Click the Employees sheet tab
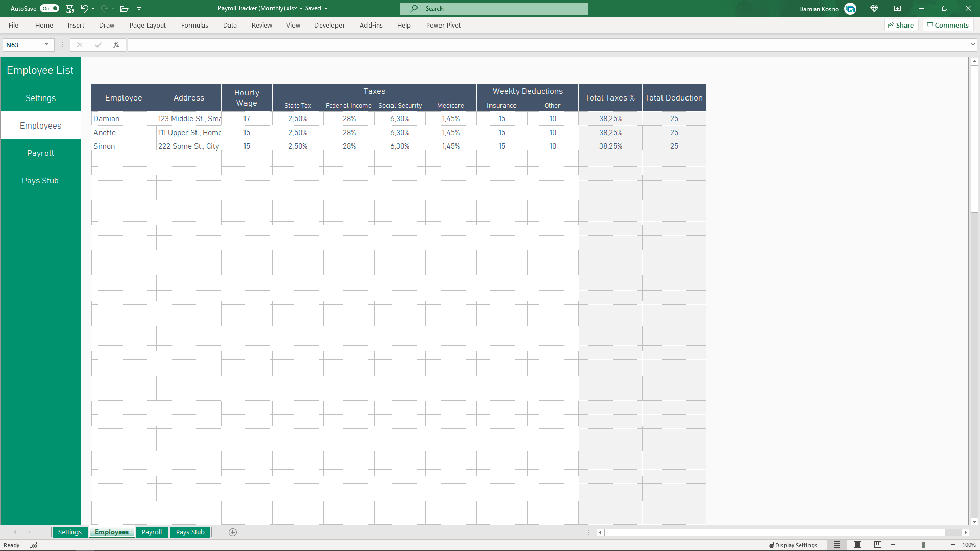The width and height of the screenshot is (980, 551). tap(112, 532)
